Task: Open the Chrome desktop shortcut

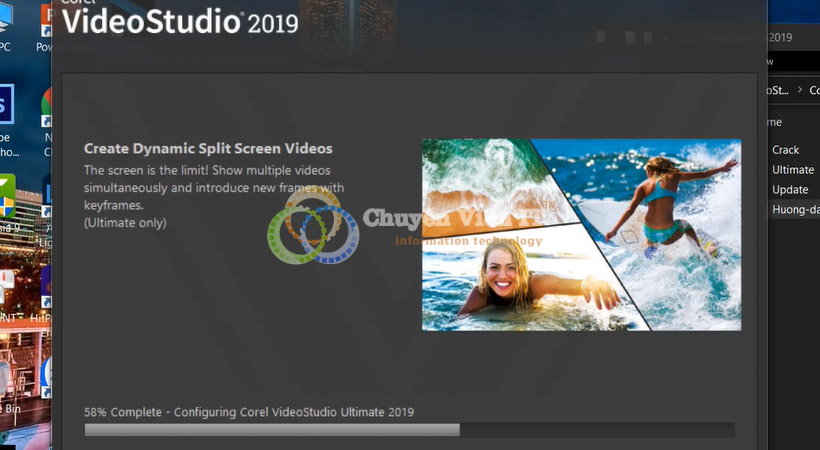Action: click(x=48, y=107)
